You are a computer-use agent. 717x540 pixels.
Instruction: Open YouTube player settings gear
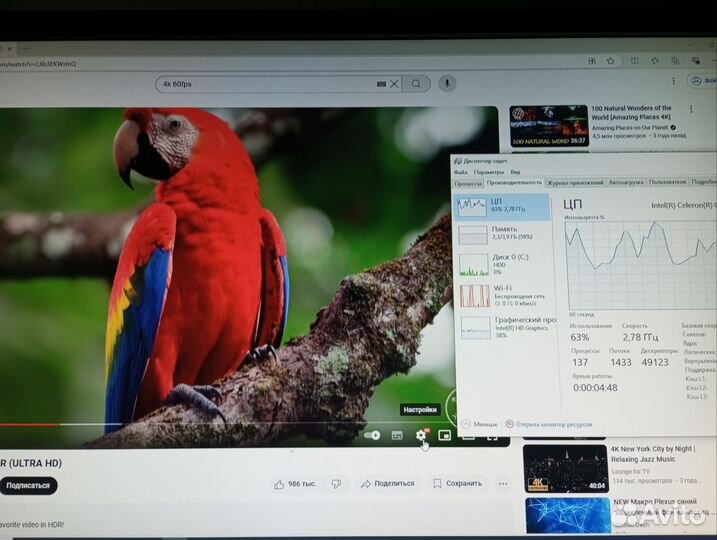(421, 435)
